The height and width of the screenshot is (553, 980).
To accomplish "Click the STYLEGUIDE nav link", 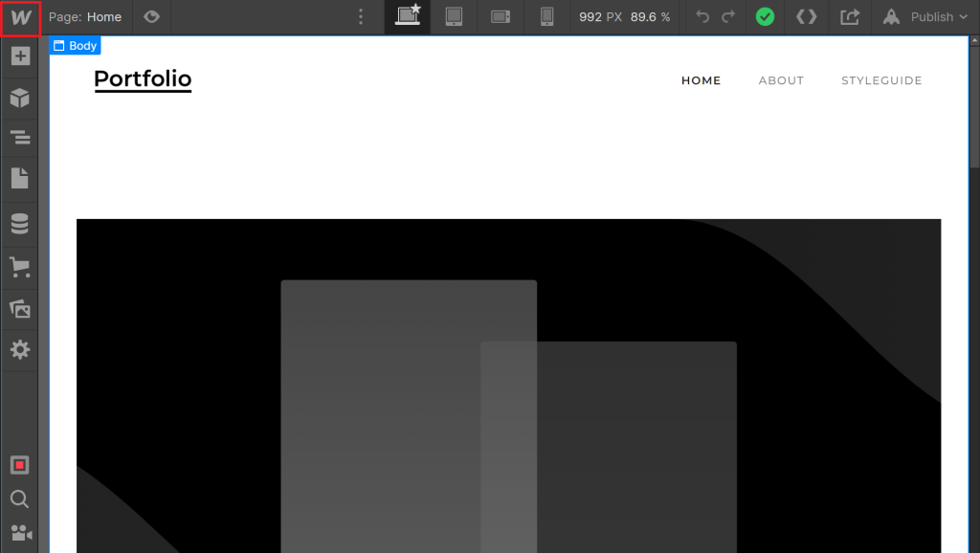I will tap(881, 80).
